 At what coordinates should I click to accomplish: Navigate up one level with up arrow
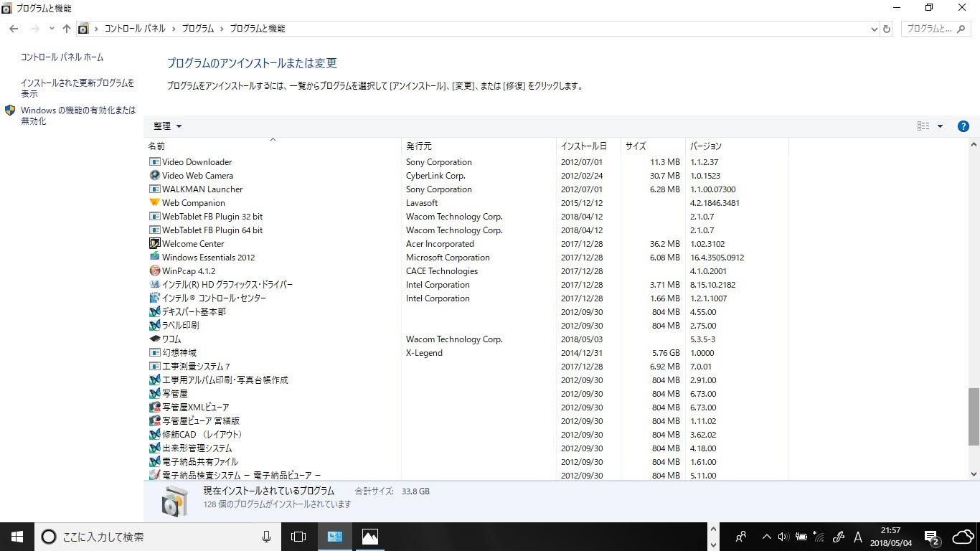click(x=67, y=29)
